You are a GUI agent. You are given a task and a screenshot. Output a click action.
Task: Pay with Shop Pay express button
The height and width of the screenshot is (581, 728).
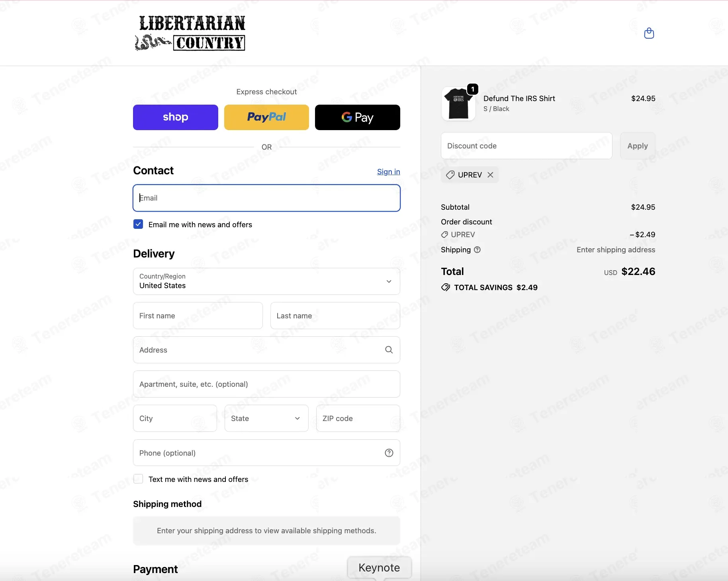click(x=176, y=117)
